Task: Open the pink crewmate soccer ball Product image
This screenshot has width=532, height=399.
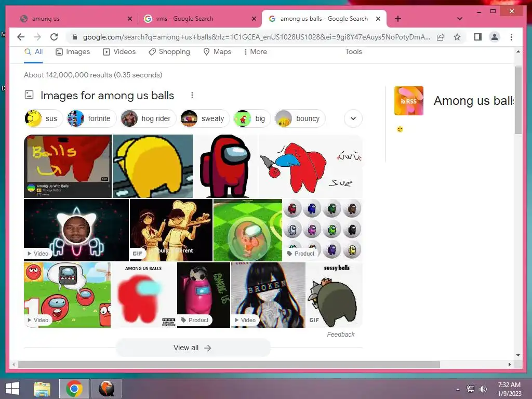Action: (204, 295)
